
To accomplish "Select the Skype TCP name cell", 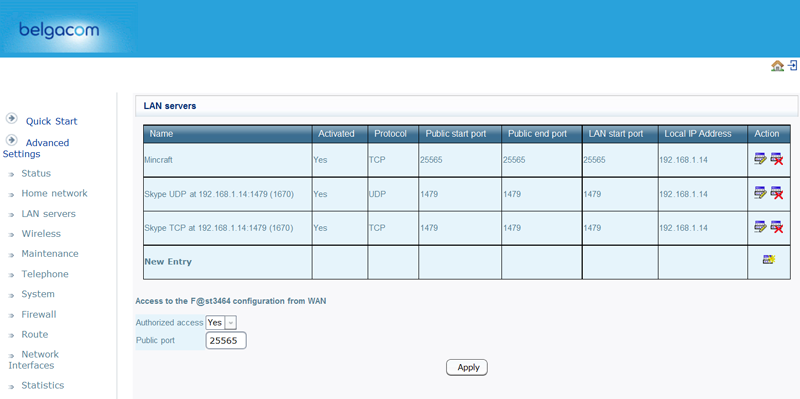I will (228, 228).
